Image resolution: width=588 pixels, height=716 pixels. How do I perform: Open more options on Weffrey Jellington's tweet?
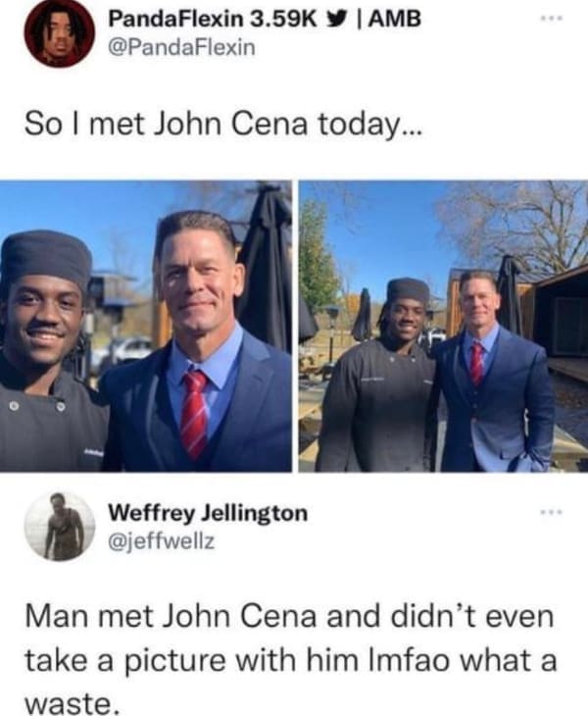pos(552,512)
